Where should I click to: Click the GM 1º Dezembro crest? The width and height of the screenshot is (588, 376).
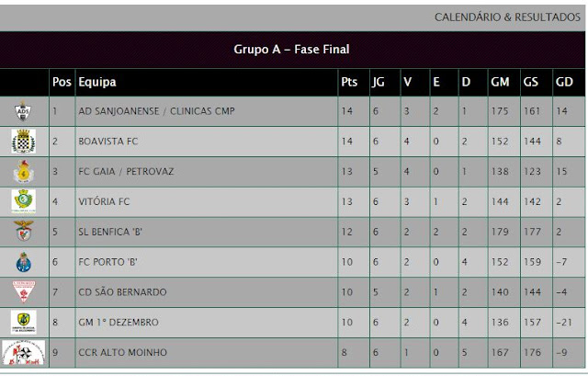[24, 322]
